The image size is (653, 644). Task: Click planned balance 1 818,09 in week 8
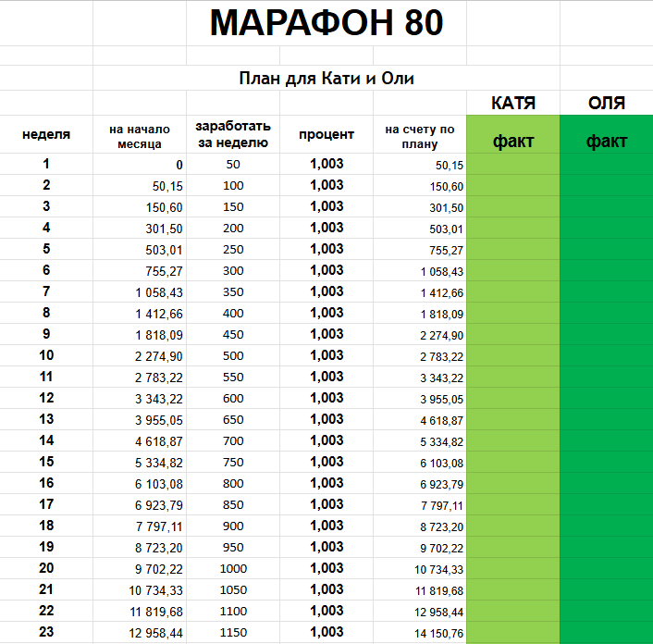[419, 314]
